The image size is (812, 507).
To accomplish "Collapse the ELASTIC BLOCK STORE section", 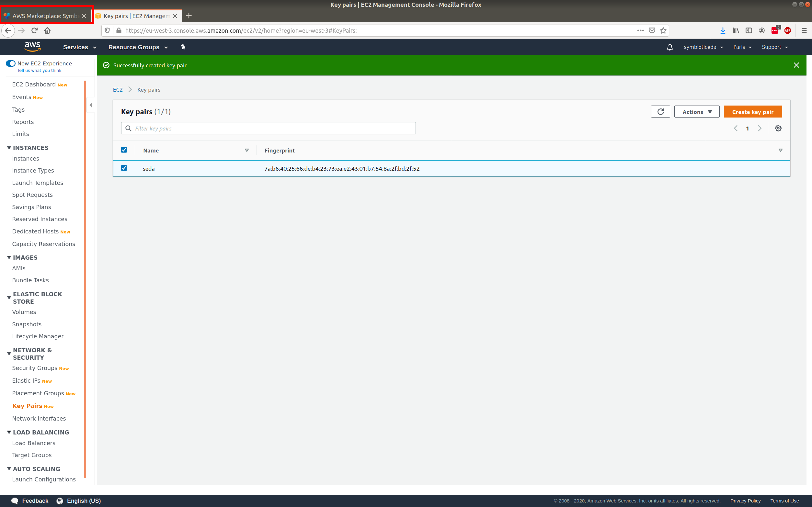I will click(x=9, y=298).
